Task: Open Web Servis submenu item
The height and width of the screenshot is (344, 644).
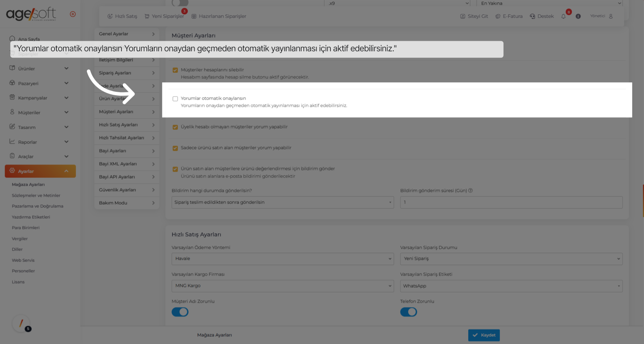Action: pyautogui.click(x=23, y=260)
